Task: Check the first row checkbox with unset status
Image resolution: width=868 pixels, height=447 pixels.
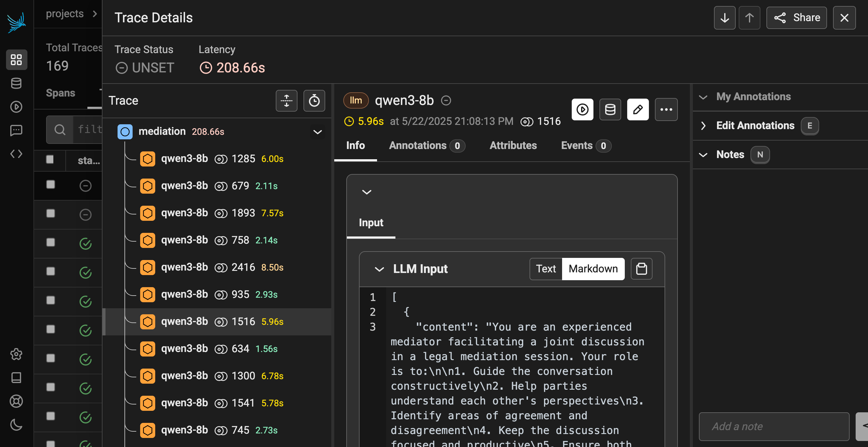Action: [x=51, y=184]
